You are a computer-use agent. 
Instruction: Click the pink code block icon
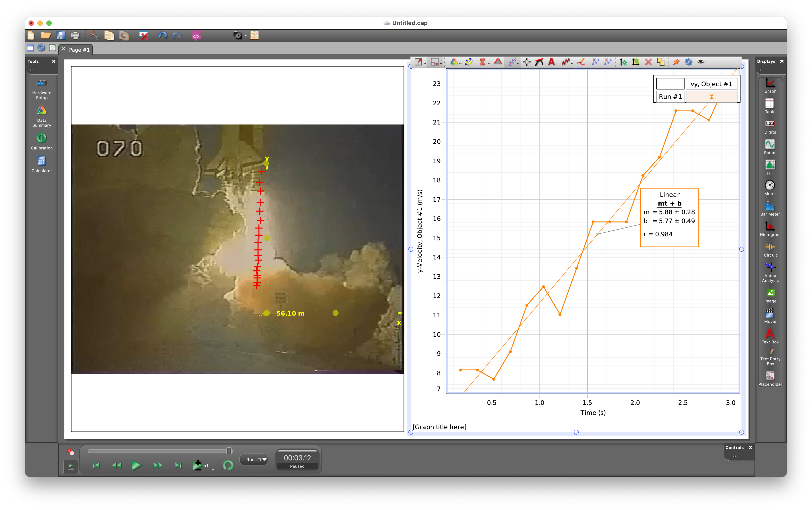click(x=196, y=35)
